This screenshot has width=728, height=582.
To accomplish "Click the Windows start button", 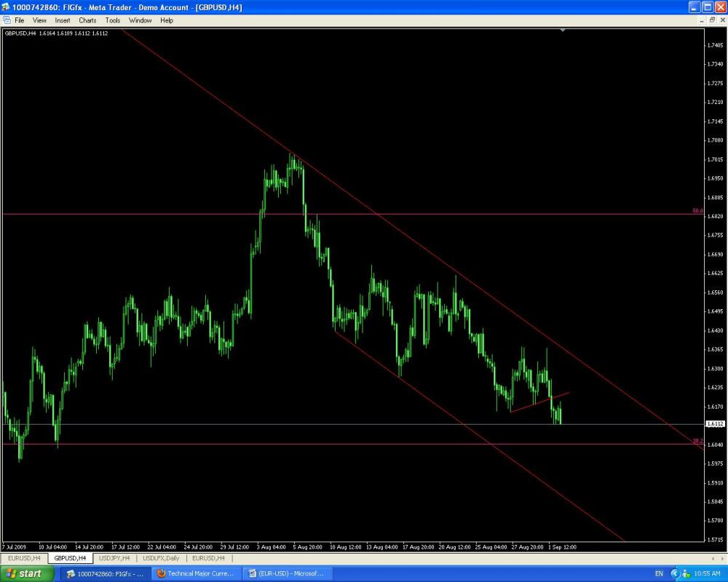I will pos(27,574).
